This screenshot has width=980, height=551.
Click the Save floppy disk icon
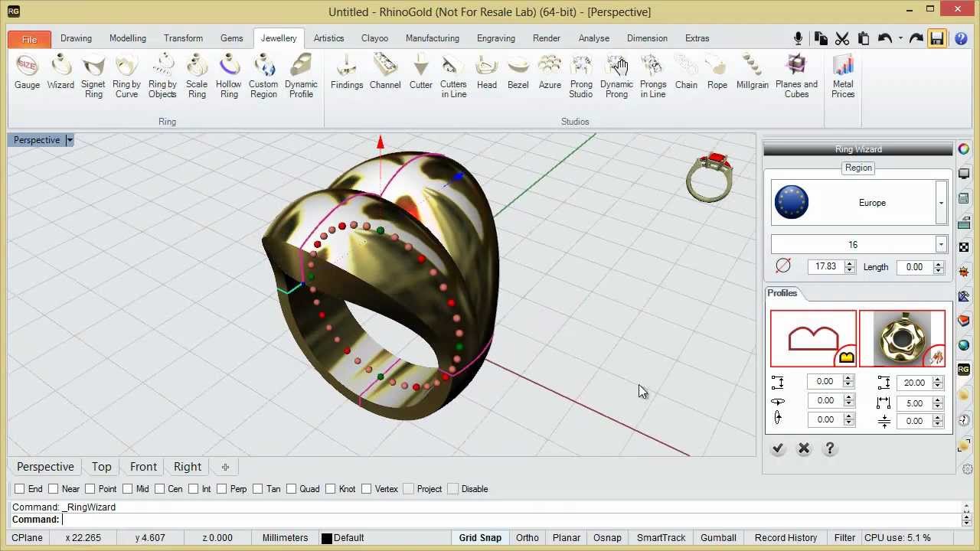tap(937, 38)
